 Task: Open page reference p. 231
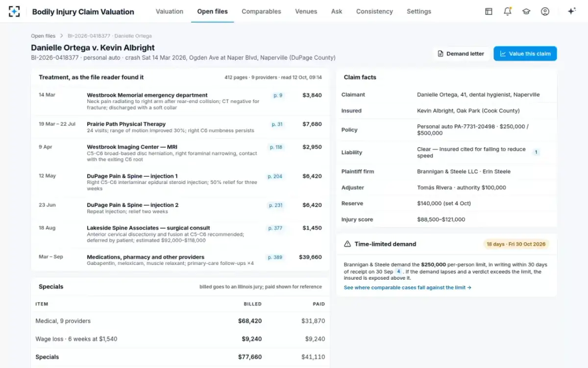tap(275, 205)
